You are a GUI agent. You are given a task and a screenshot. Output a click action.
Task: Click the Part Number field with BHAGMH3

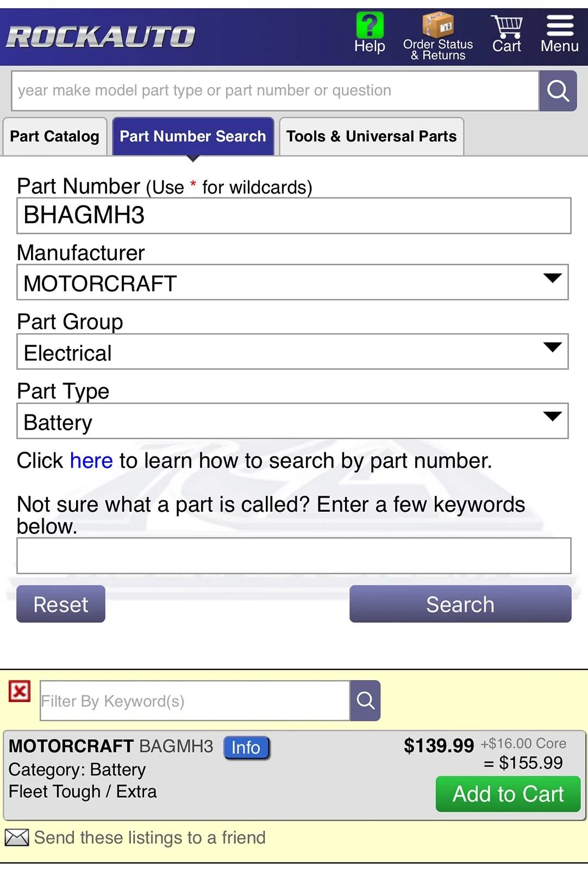click(294, 216)
